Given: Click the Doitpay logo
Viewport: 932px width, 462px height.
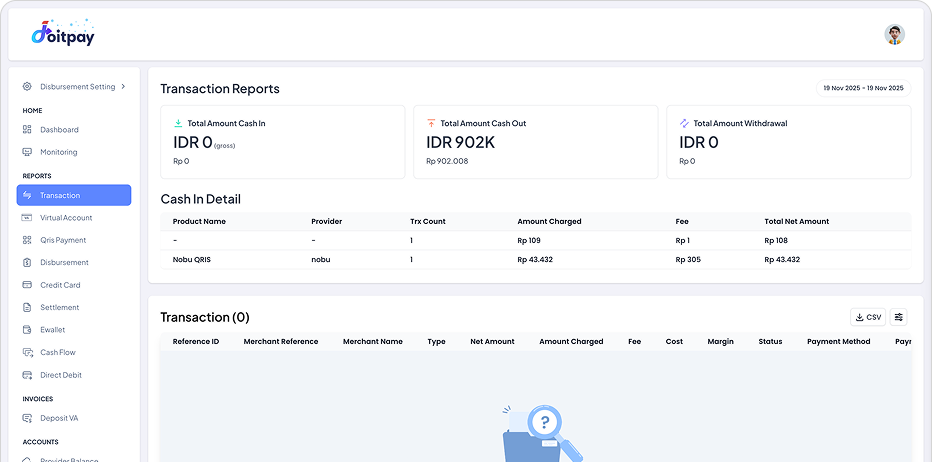Looking at the screenshot, I should click(x=62, y=34).
